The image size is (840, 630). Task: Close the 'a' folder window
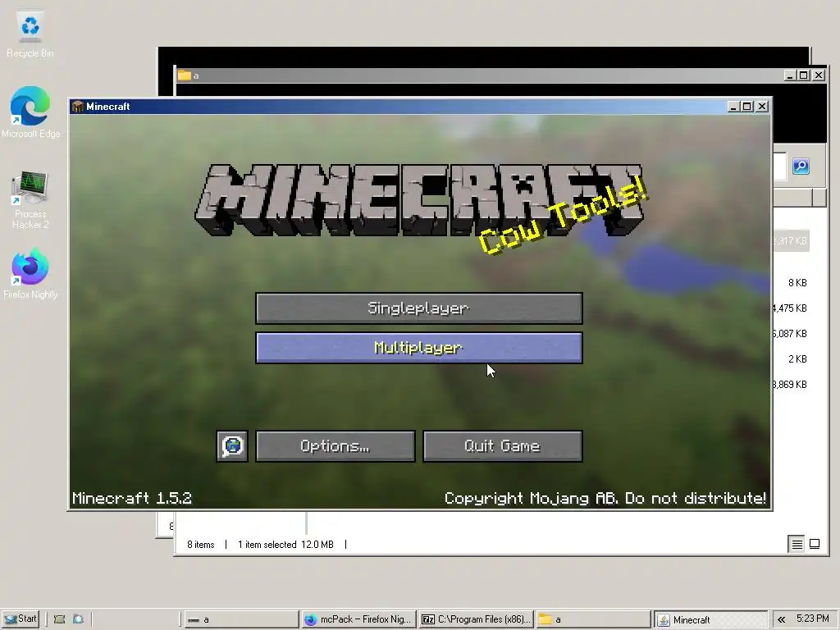click(x=819, y=75)
